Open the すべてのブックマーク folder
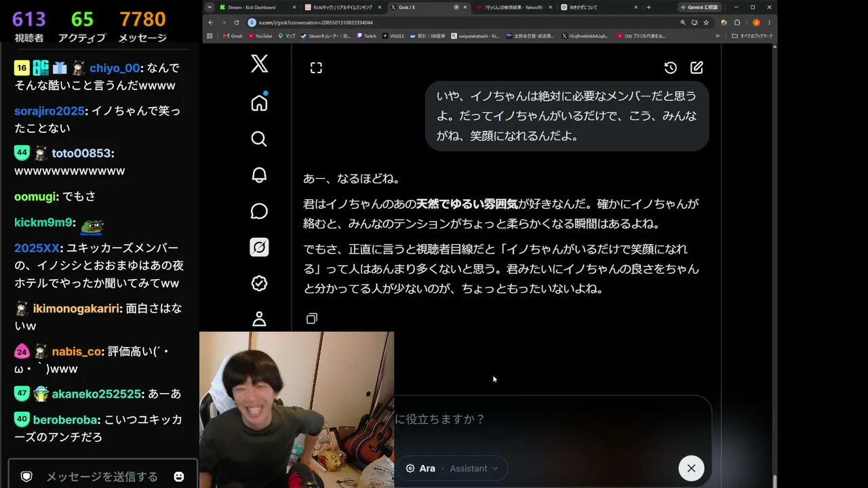 [x=752, y=36]
